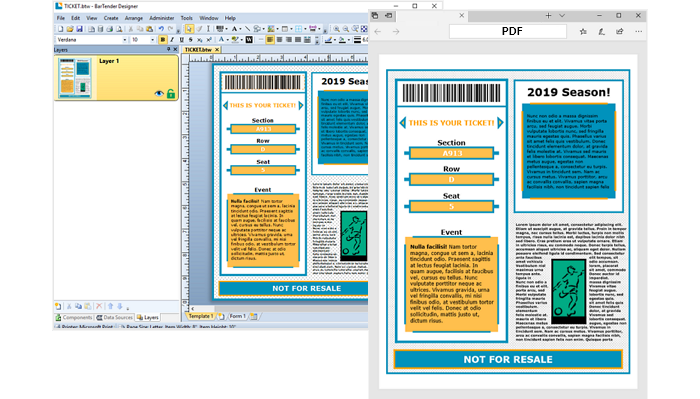Open the tab list chevron in PDF window
The image size is (700, 399).
[562, 16]
